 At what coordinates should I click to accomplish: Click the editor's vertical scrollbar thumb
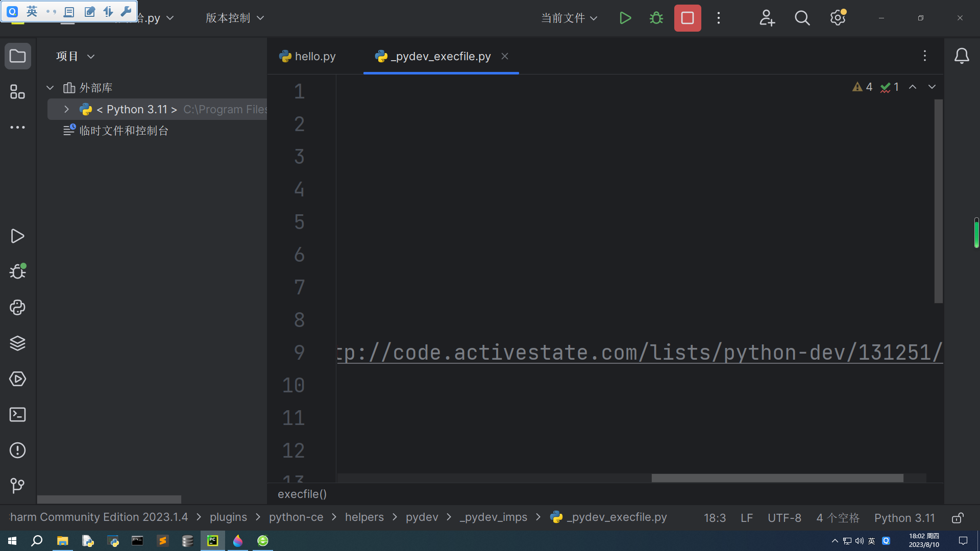[x=938, y=202]
